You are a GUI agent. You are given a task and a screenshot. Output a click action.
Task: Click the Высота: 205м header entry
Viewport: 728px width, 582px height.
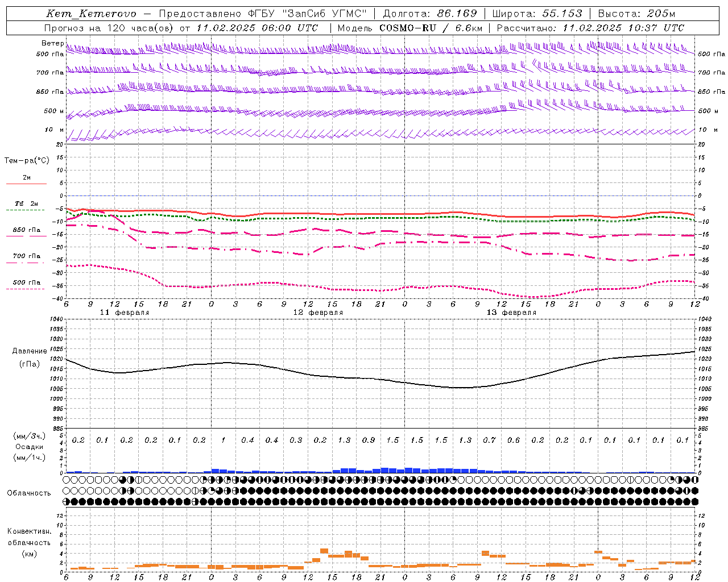(636, 14)
